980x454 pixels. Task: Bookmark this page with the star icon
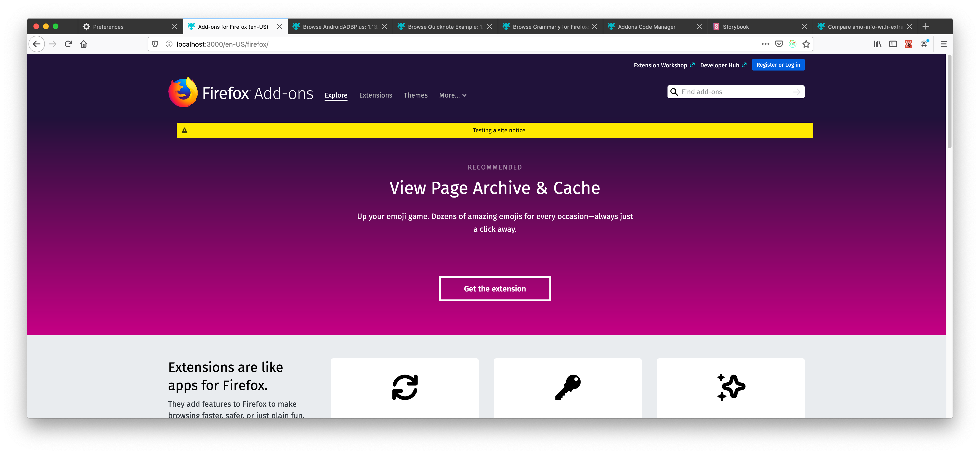pos(806,44)
